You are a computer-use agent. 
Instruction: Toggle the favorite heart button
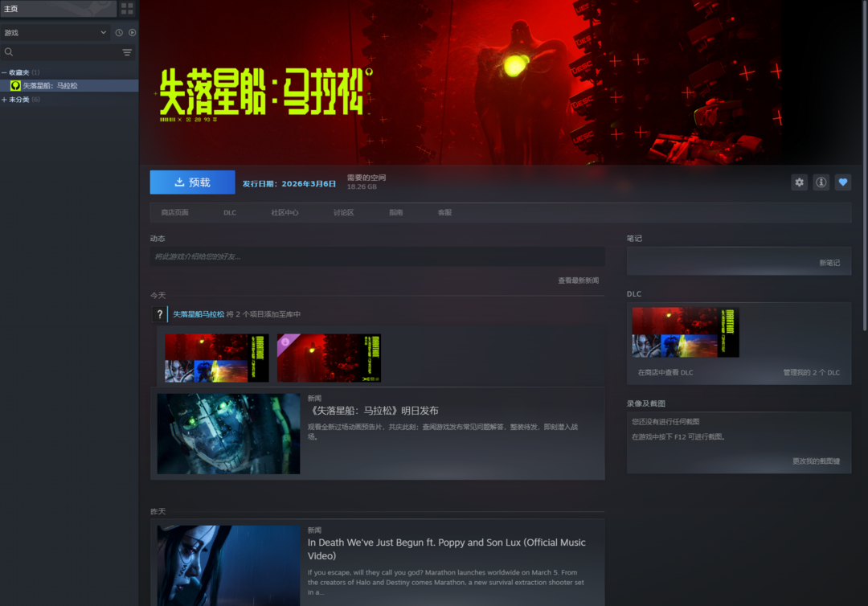[842, 182]
